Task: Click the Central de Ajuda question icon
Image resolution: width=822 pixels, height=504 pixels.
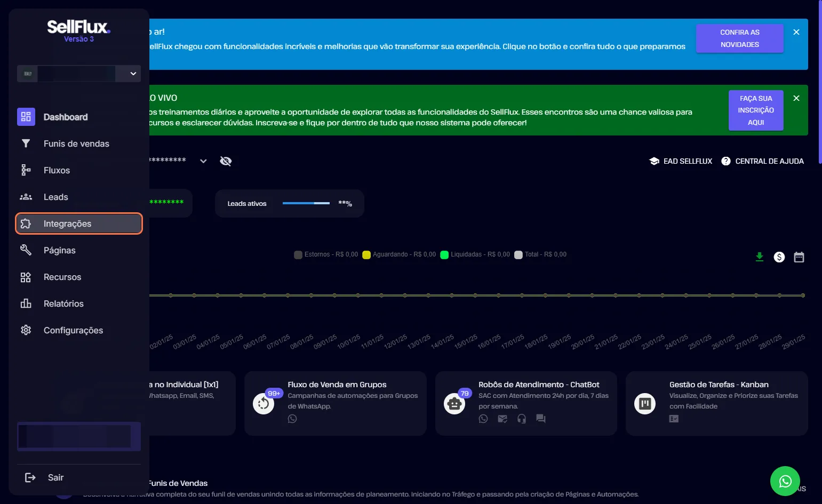Action: pyautogui.click(x=726, y=161)
